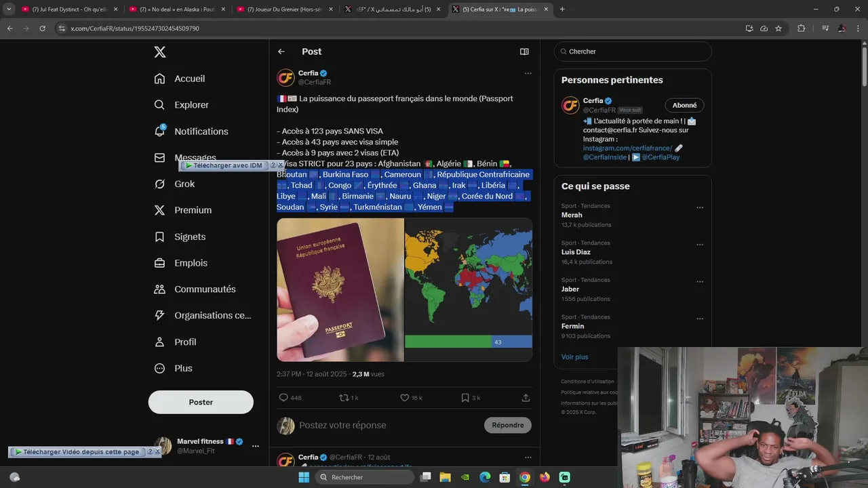Click the browser back arrow
The width and height of the screenshot is (868, 488).
tap(9, 28)
